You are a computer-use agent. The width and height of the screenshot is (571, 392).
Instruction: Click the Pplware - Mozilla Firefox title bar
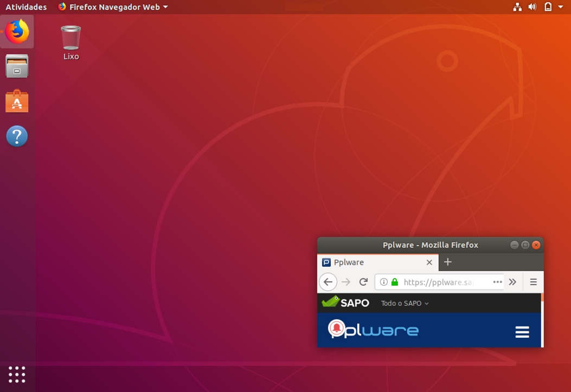click(431, 245)
